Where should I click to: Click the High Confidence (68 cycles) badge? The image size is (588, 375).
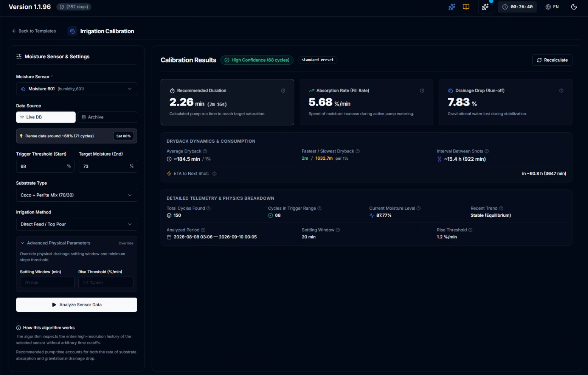(257, 60)
